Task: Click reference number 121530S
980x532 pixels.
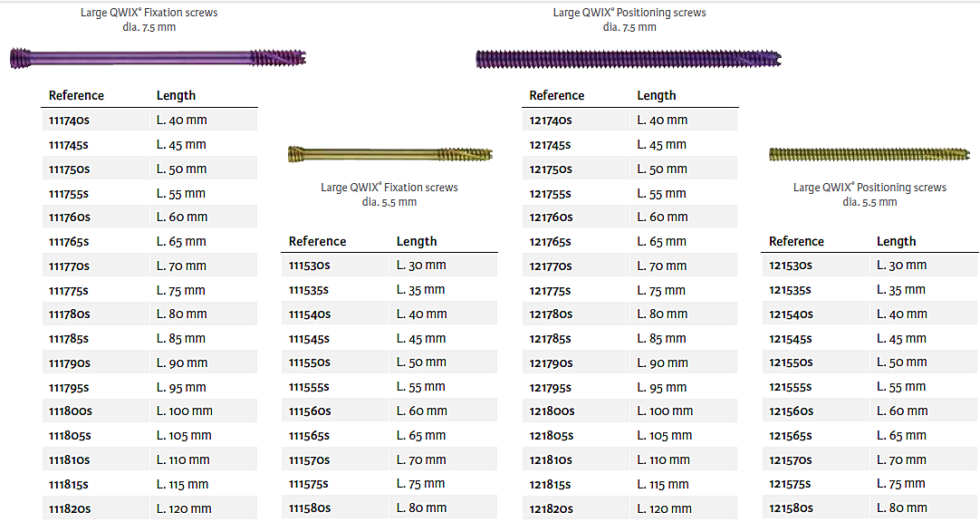Action: coord(791,266)
